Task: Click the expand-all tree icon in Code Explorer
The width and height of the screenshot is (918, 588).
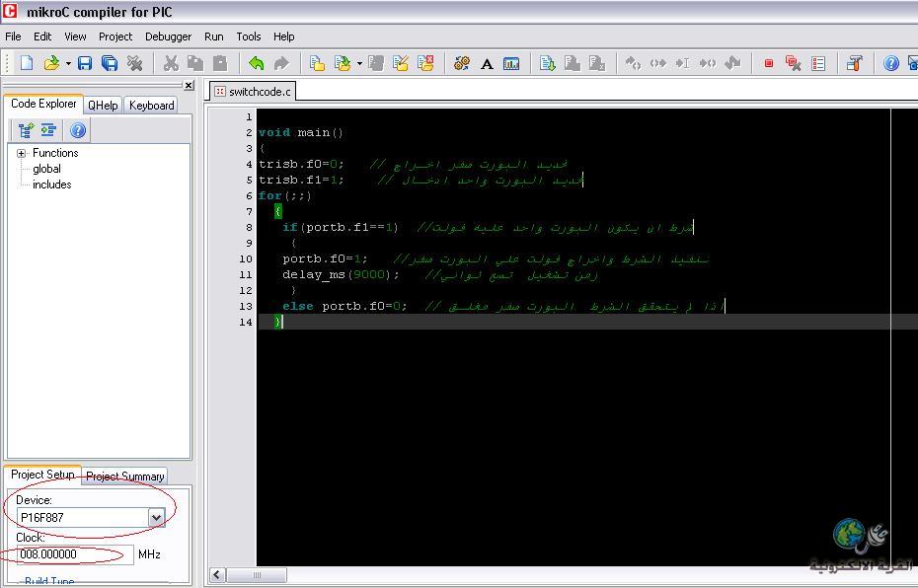Action: (x=26, y=130)
